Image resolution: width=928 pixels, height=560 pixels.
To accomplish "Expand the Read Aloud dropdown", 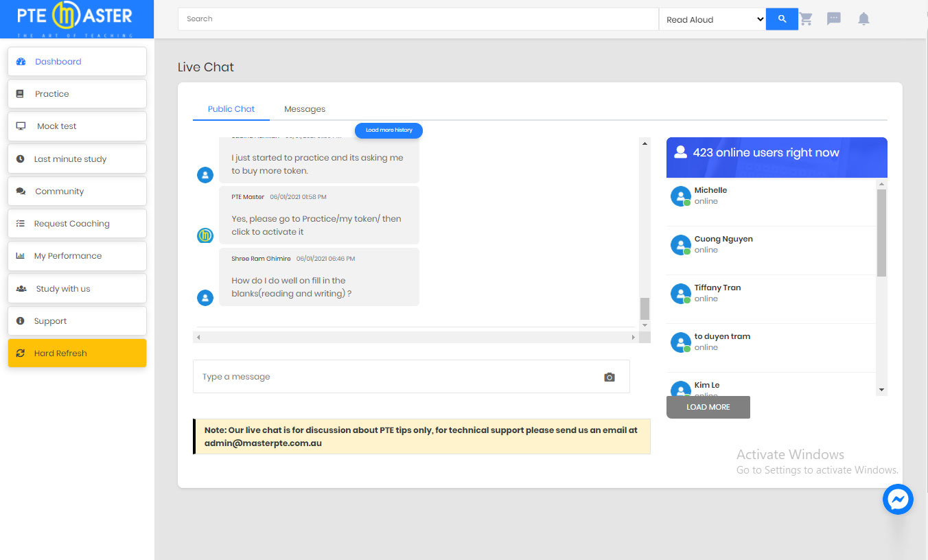I will 712,19.
